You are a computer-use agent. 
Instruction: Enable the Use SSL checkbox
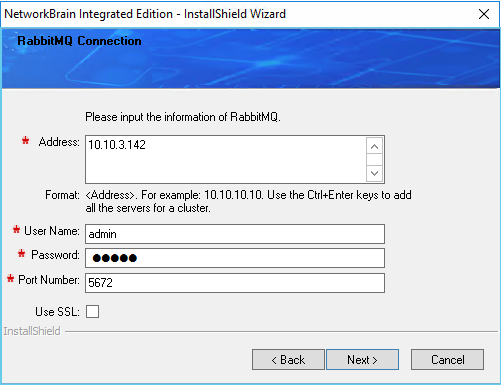tap(92, 312)
